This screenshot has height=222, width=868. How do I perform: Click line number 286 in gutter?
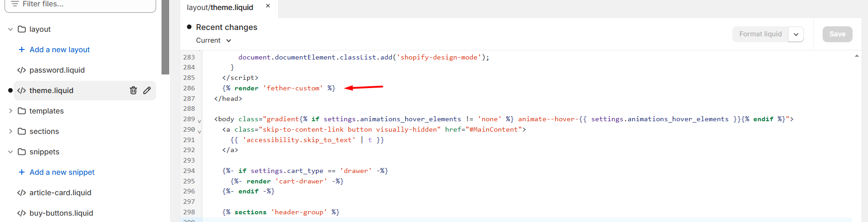189,88
